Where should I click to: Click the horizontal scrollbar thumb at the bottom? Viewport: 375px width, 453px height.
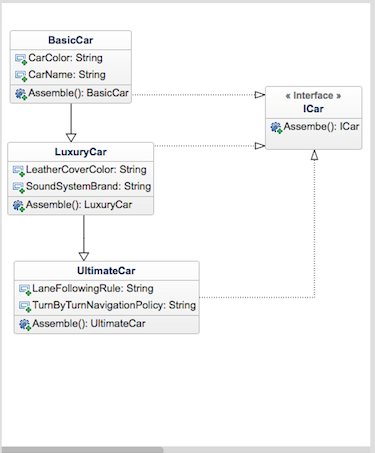(82, 450)
